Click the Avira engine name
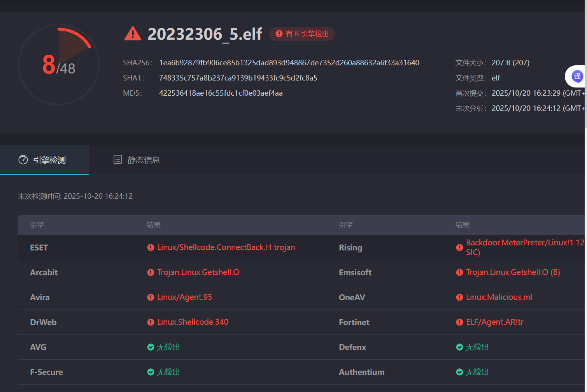The width and height of the screenshot is (587, 392). pyautogui.click(x=40, y=297)
